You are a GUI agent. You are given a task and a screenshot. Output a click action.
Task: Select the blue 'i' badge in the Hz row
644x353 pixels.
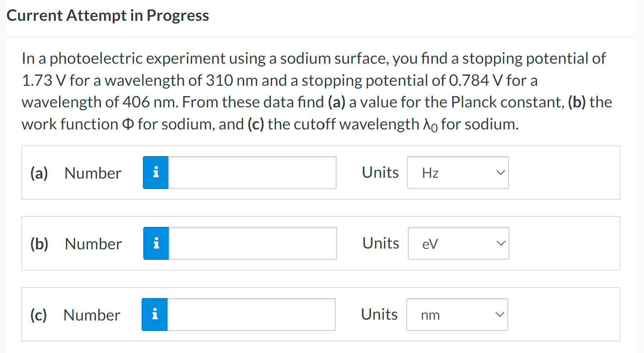pyautogui.click(x=156, y=172)
